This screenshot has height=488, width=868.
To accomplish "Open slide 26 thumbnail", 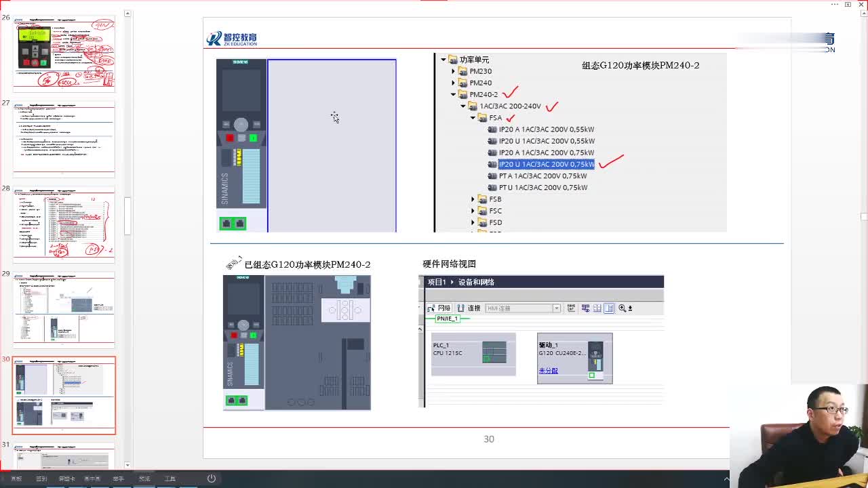I will tap(64, 54).
